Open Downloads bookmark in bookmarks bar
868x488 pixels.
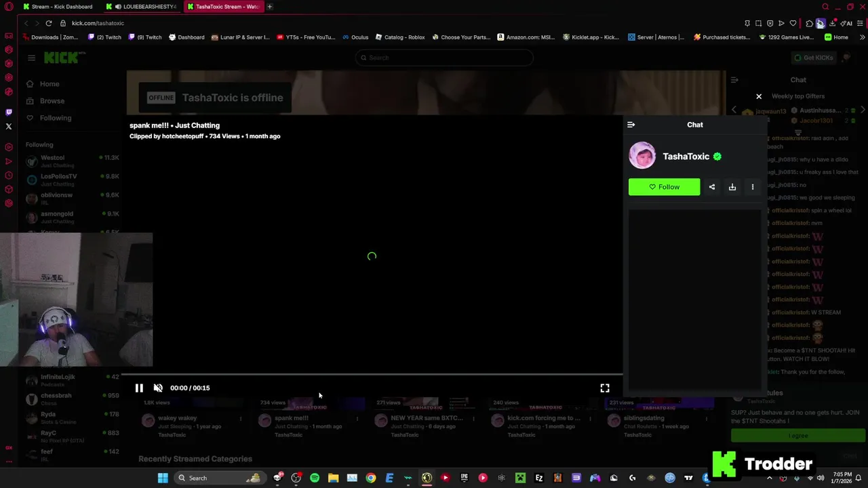coord(50,37)
